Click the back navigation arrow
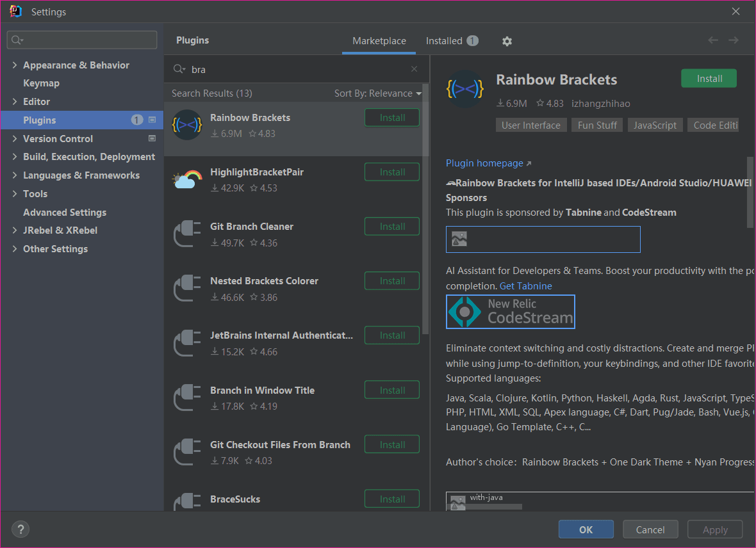The image size is (756, 548). tap(712, 40)
